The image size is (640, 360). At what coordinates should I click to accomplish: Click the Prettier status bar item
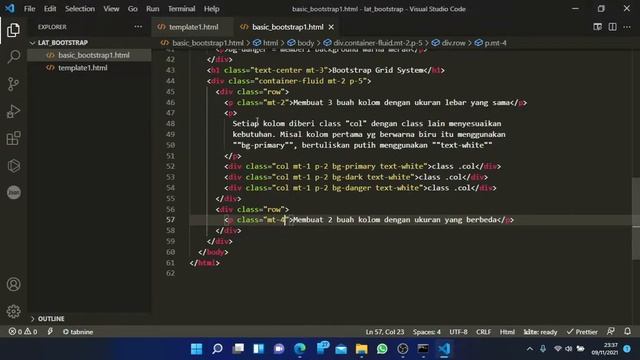[582, 332]
